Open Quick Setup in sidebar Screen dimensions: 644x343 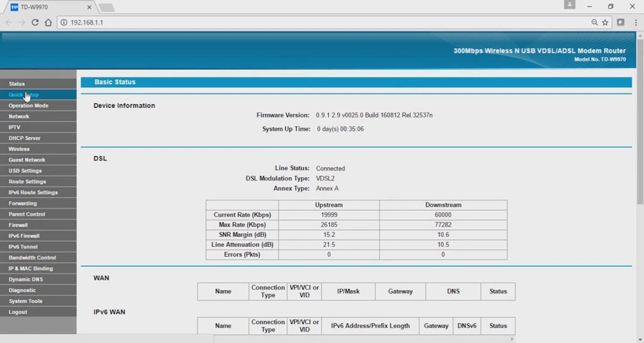pyautogui.click(x=38, y=94)
